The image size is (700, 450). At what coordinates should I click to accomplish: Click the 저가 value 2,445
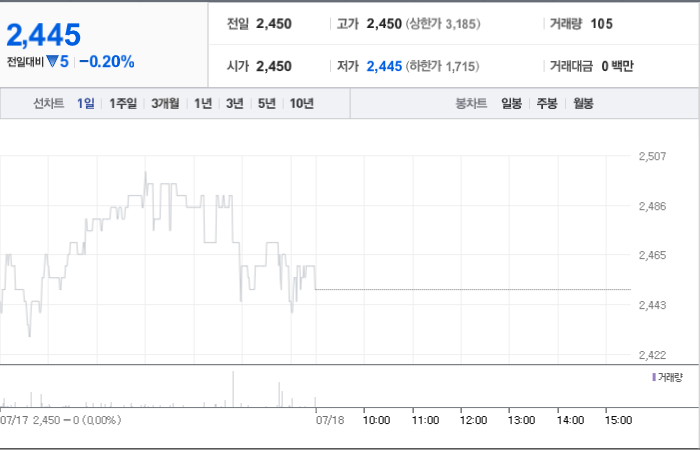(384, 66)
